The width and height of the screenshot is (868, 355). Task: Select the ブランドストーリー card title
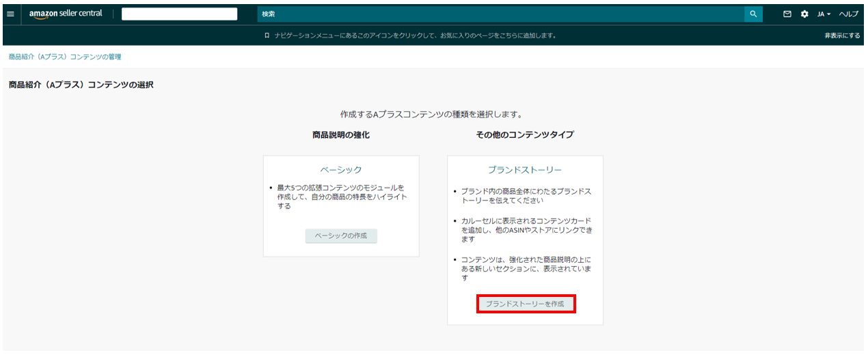[x=525, y=169]
